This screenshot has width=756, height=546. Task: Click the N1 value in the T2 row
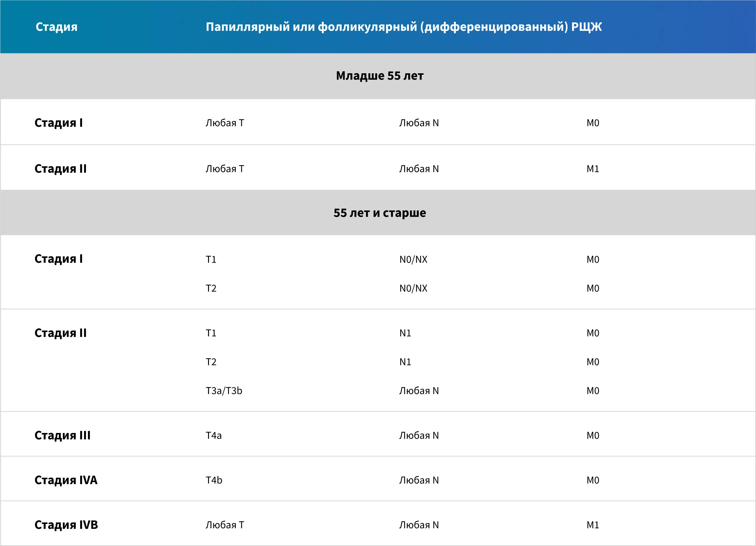tap(405, 362)
